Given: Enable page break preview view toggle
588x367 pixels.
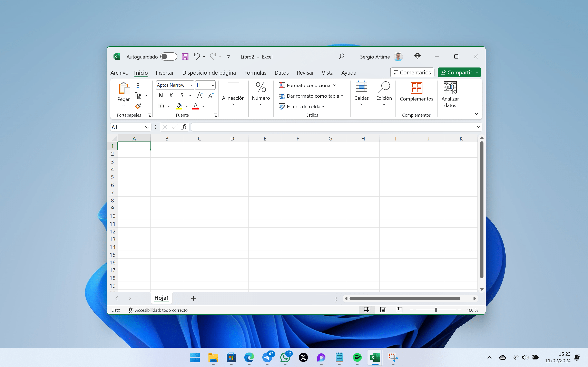Looking at the screenshot, I should [x=399, y=310].
